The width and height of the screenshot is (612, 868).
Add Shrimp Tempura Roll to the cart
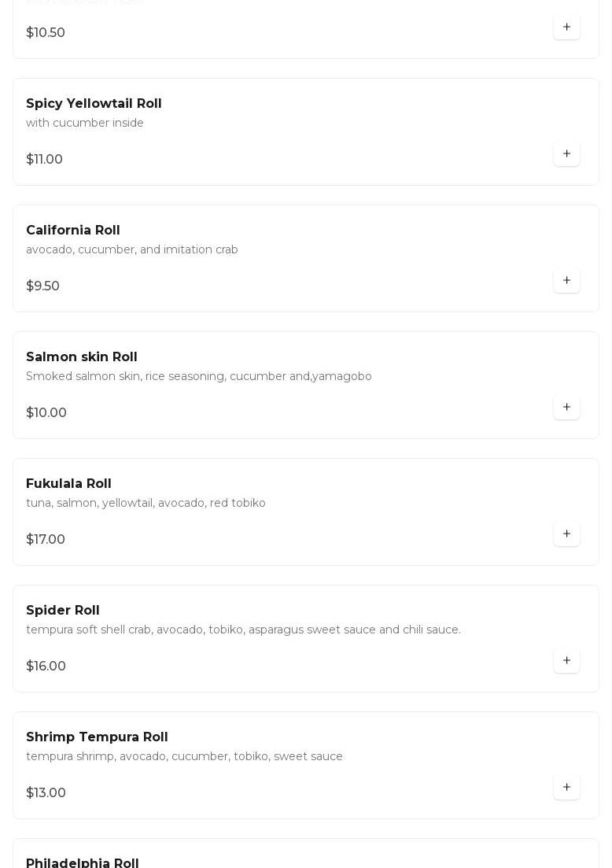tap(566, 788)
